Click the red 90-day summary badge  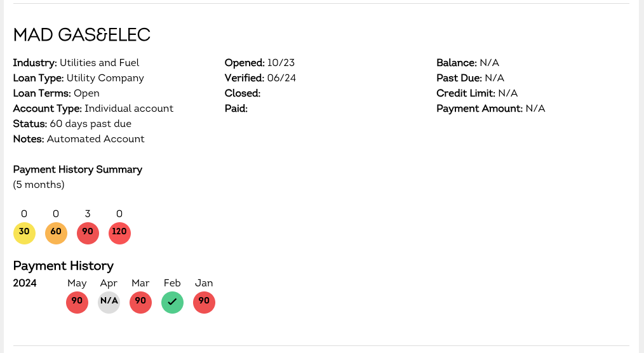[x=88, y=233]
